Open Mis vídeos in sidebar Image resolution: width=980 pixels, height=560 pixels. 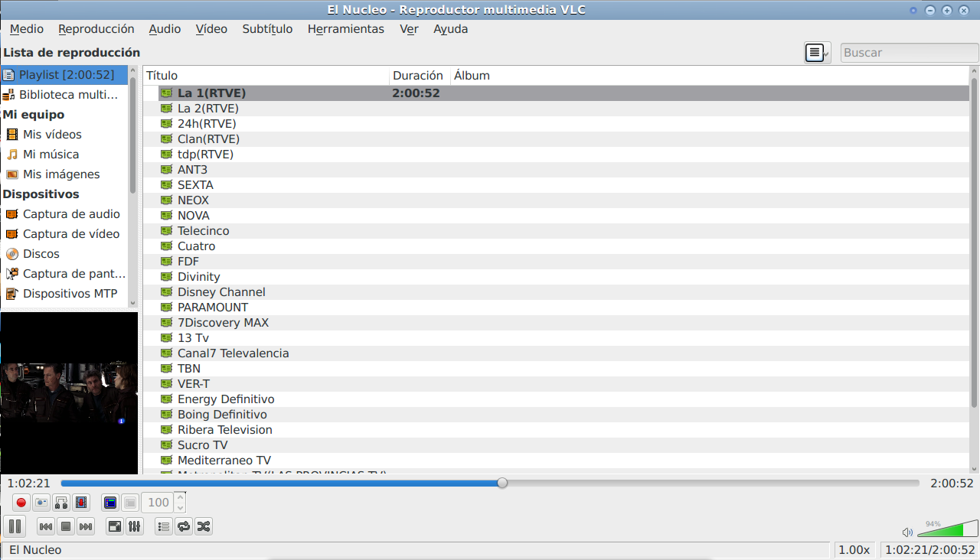tap(64, 135)
